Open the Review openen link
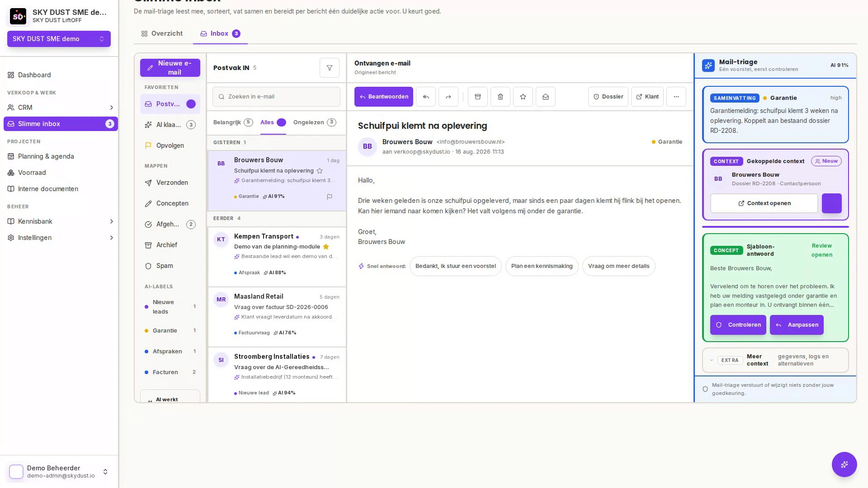The height and width of the screenshot is (488, 868). pos(821,250)
